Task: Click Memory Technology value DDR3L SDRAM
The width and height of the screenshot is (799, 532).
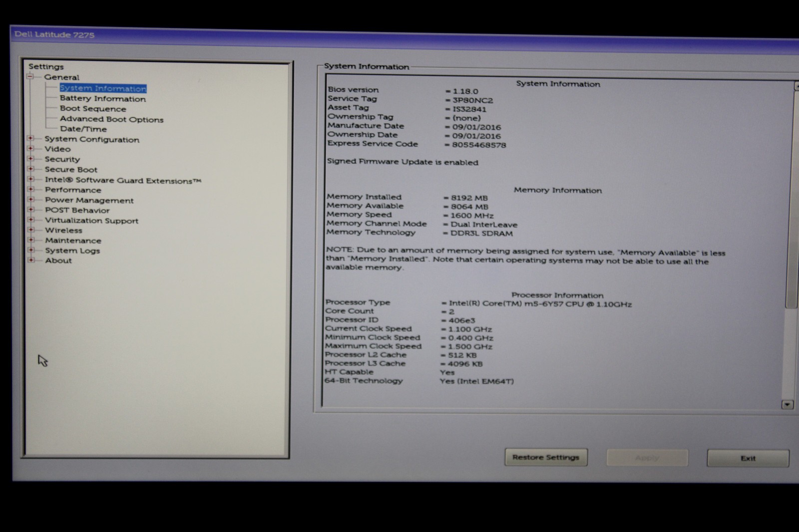Action: 481,233
